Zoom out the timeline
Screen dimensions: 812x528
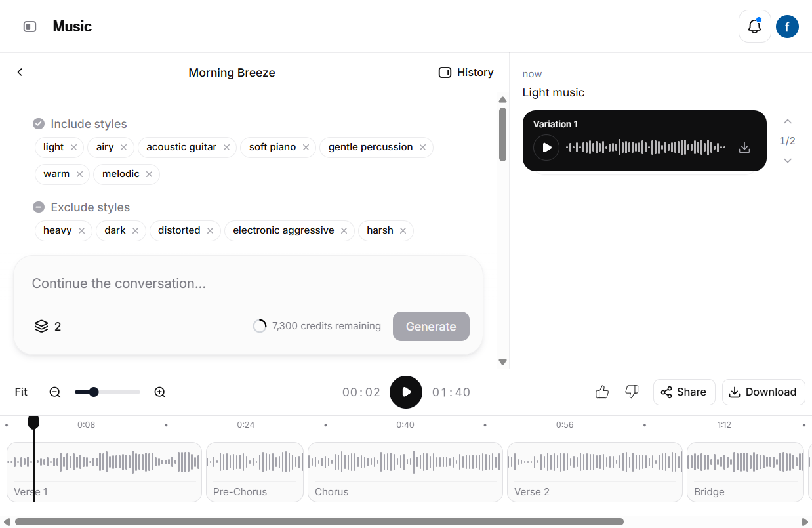coord(55,392)
